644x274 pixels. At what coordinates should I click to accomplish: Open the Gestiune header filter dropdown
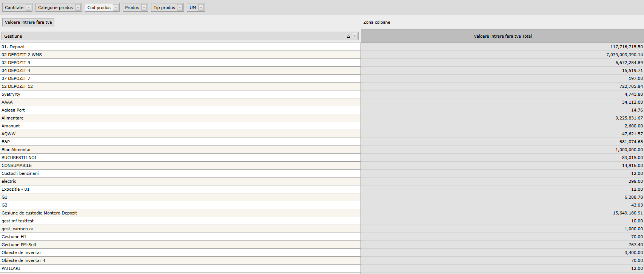354,36
